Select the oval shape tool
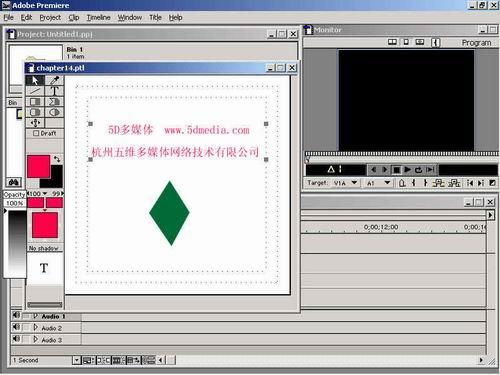 54,112
